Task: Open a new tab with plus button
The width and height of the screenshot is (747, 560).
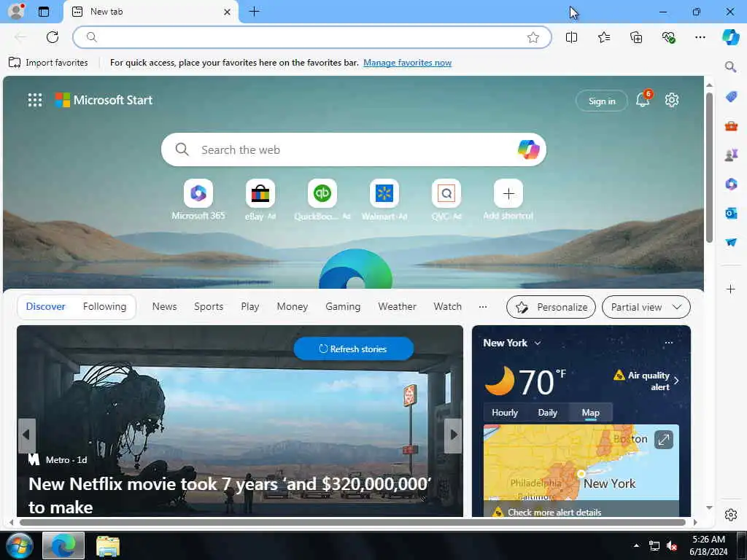Action: (255, 12)
